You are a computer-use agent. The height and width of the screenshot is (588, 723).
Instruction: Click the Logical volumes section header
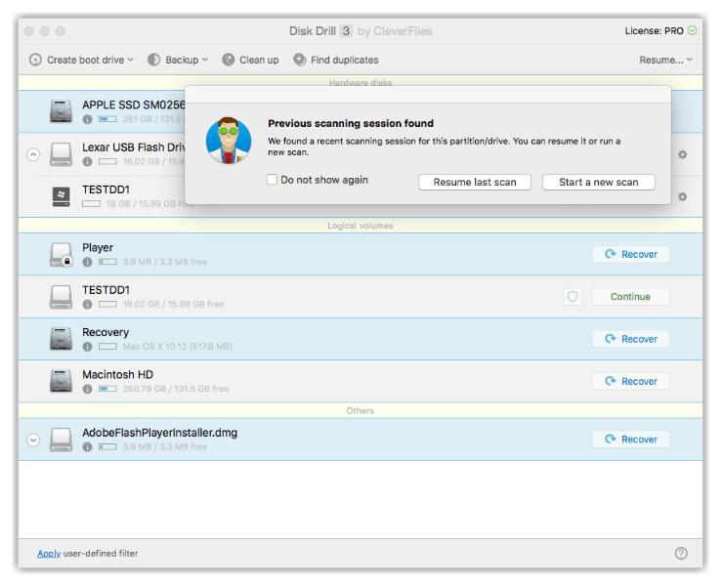point(361,226)
